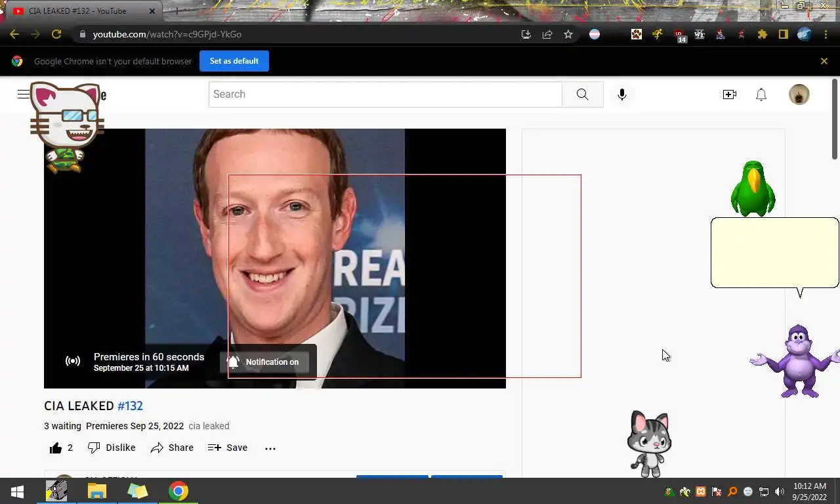Toggle Chrome side panel icon
The image size is (840, 504).
point(784,34)
